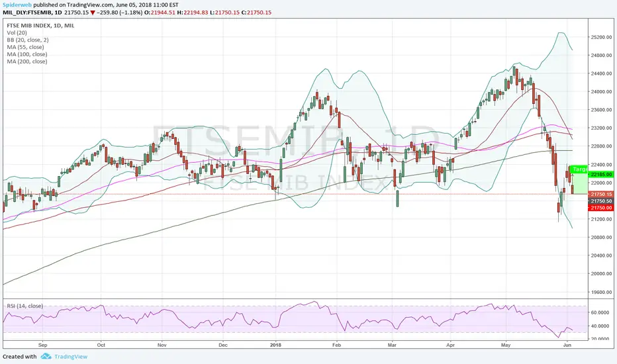Click the Apr label on time axis

pos(450,345)
